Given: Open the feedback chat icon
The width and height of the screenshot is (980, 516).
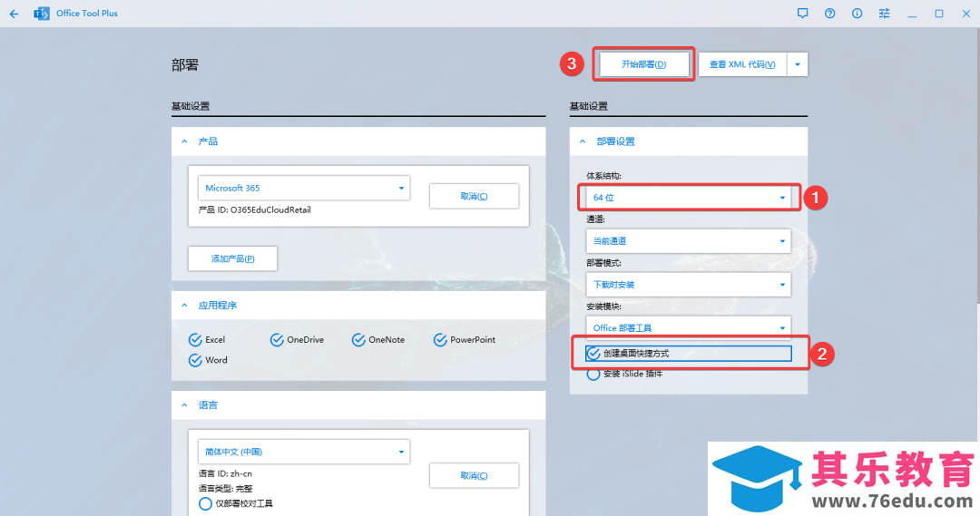Looking at the screenshot, I should (802, 13).
